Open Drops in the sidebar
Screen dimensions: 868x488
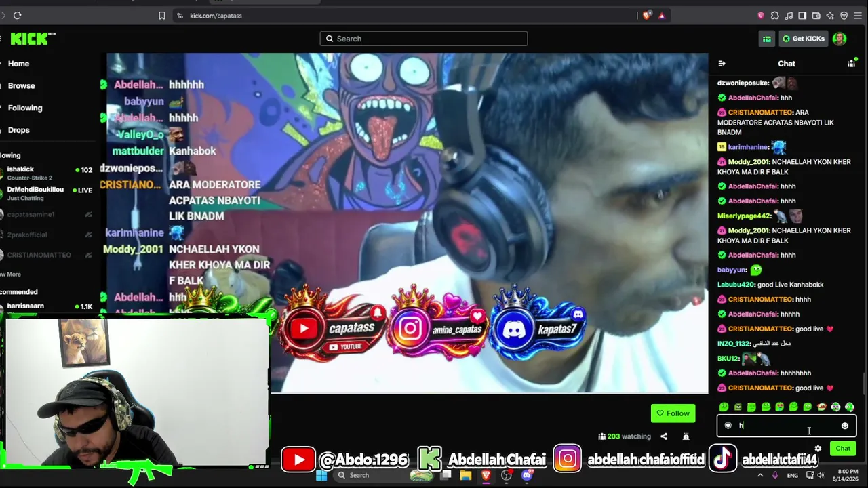point(18,130)
